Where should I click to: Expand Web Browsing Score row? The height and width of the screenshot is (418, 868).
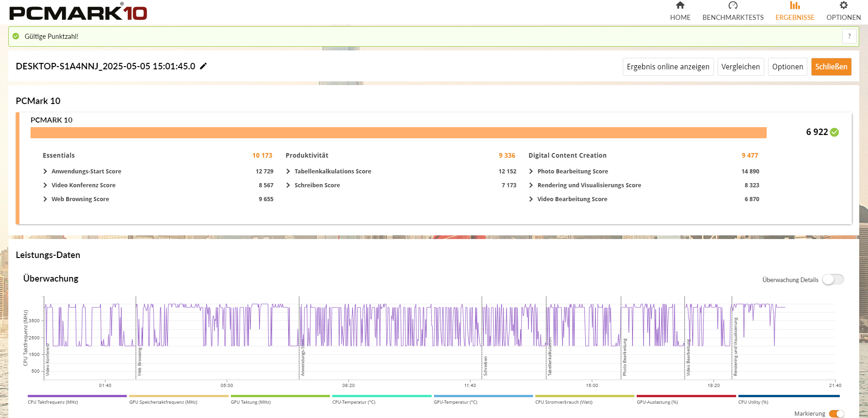(45, 199)
